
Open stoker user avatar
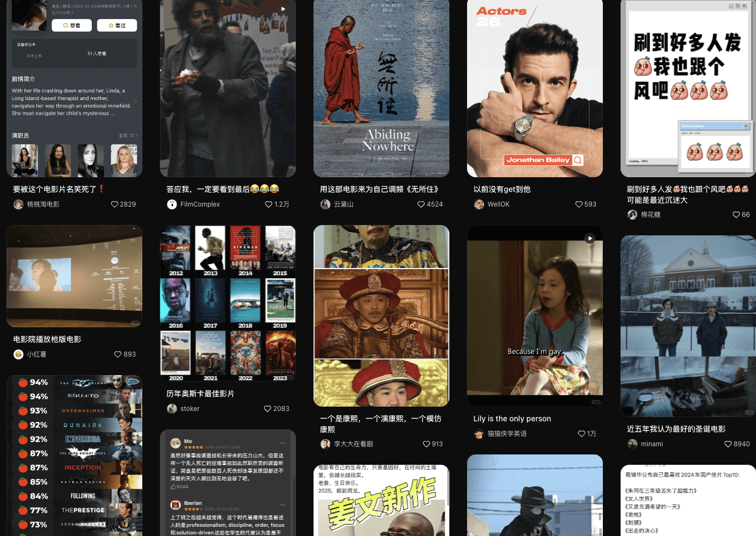[172, 409]
